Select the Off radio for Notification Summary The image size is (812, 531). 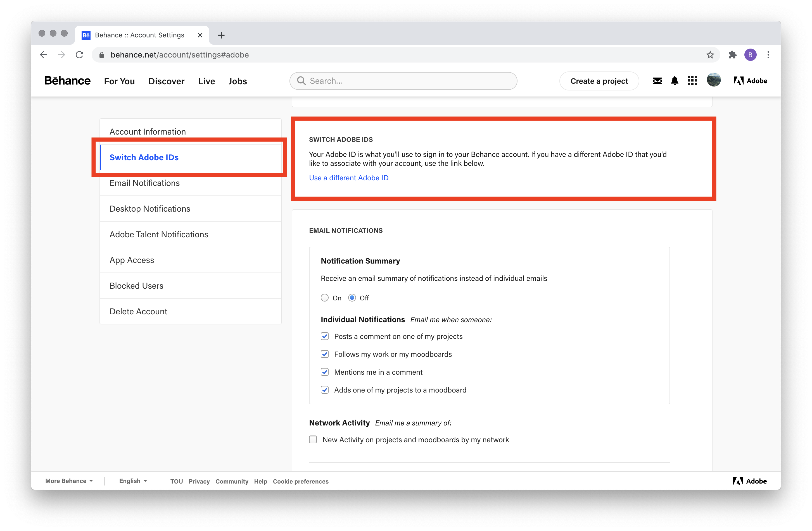click(x=352, y=298)
